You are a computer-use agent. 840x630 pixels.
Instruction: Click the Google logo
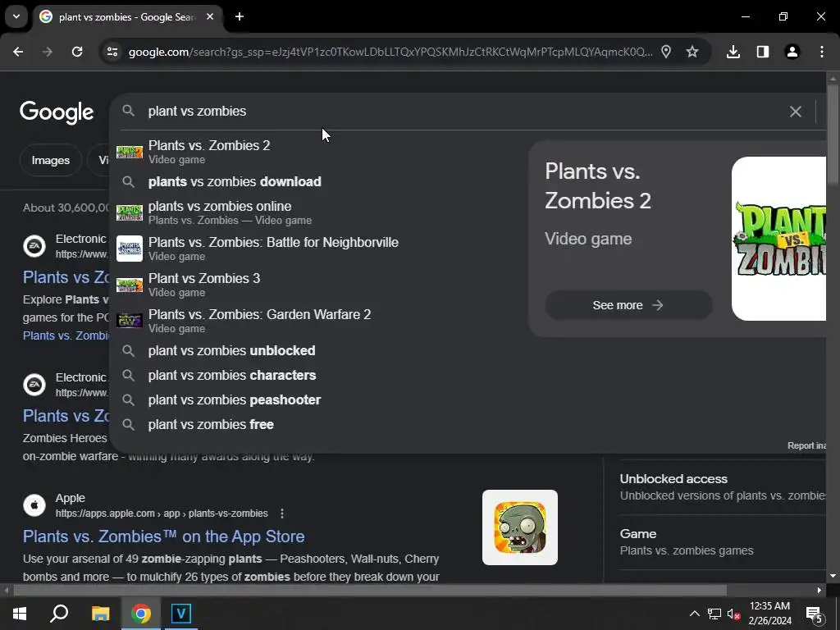click(57, 112)
